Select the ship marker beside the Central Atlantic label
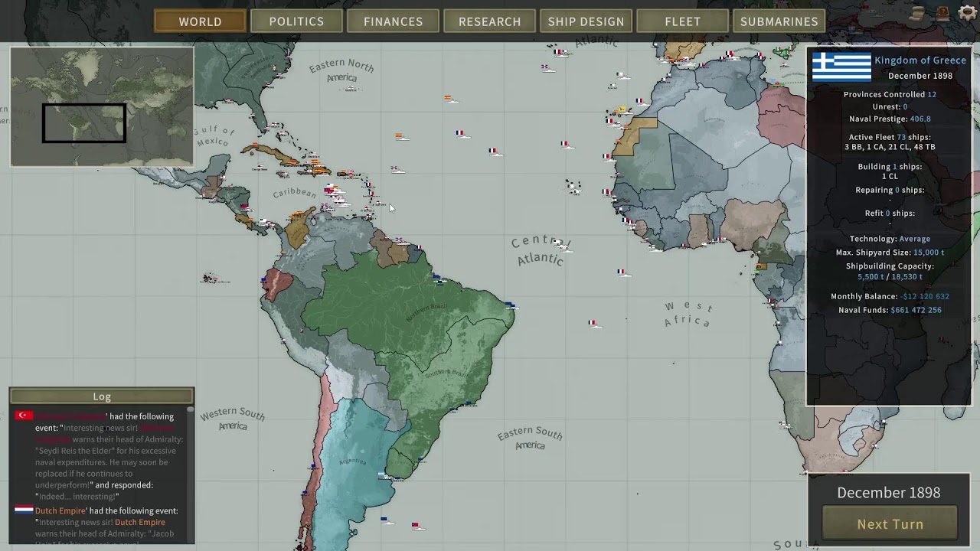Screen dimensions: 980x551 (x=563, y=245)
